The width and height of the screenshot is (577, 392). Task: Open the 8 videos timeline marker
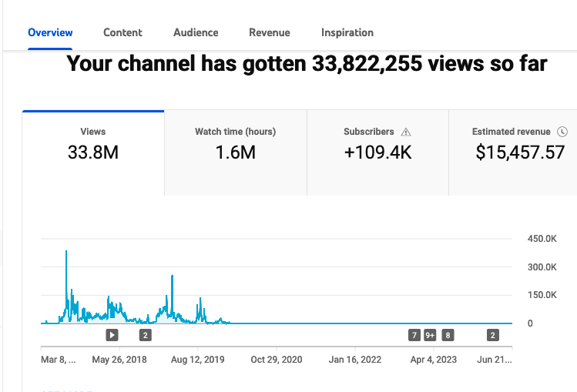[448, 335]
